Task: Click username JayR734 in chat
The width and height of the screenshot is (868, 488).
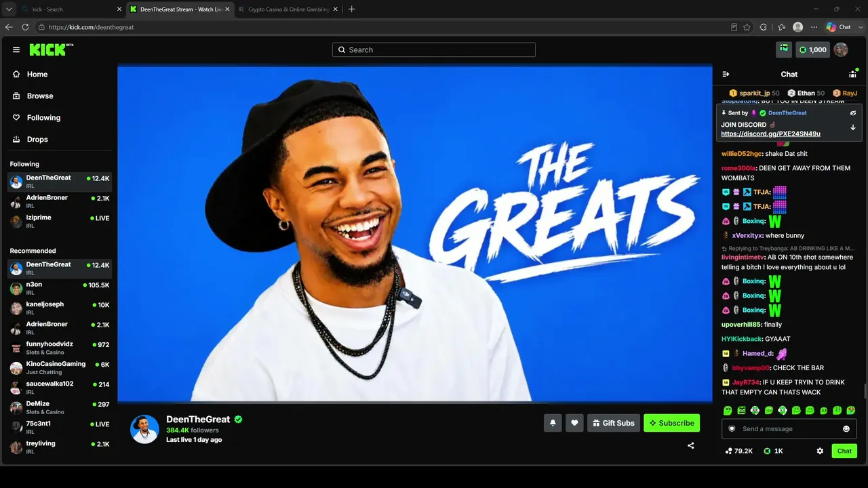Action: (x=745, y=382)
